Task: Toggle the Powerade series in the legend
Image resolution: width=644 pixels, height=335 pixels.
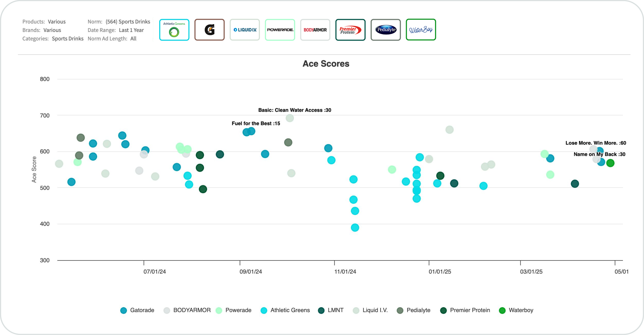Action: click(x=233, y=310)
